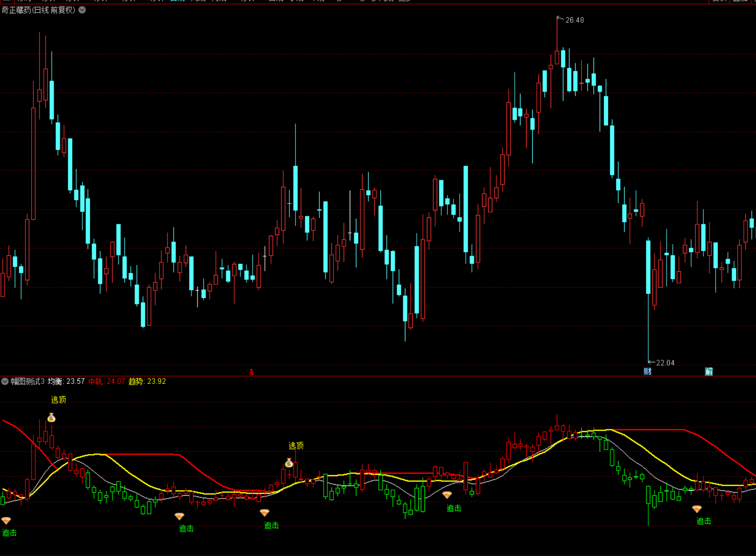This screenshot has height=556, width=756.
Task: Click the leftmost 追击 label
Action: [9, 533]
